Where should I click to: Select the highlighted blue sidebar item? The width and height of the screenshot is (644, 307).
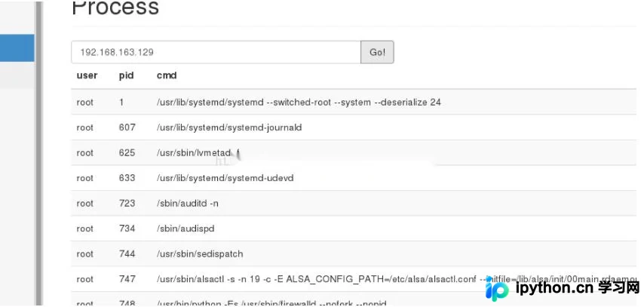point(17,48)
